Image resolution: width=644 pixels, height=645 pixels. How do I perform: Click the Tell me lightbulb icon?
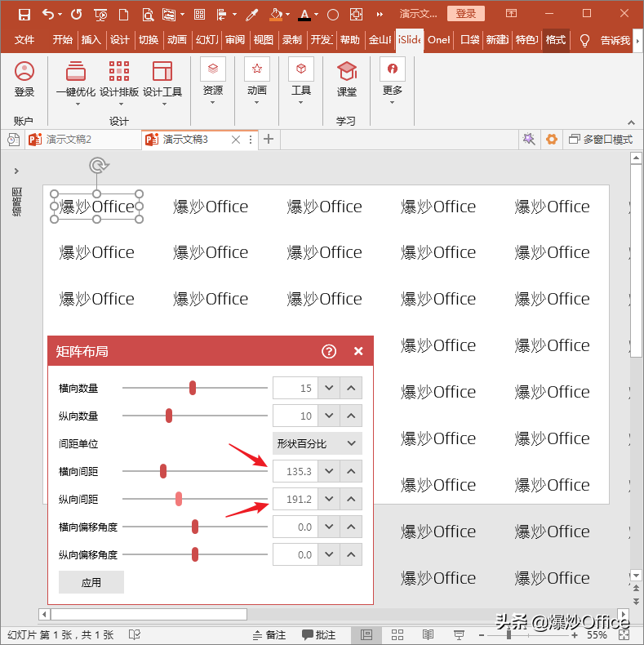click(x=584, y=40)
